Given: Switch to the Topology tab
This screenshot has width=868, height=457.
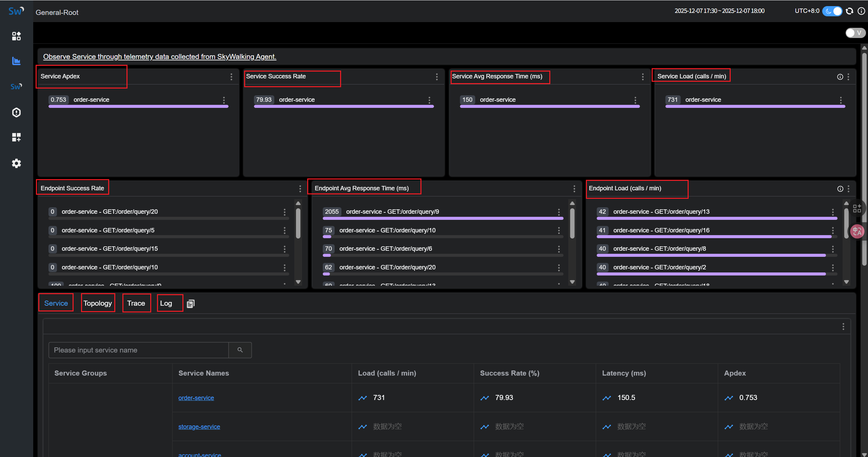Looking at the screenshot, I should tap(98, 303).
